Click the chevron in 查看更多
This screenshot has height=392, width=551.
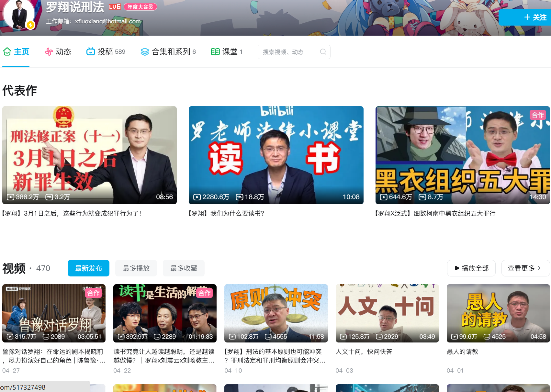click(539, 268)
